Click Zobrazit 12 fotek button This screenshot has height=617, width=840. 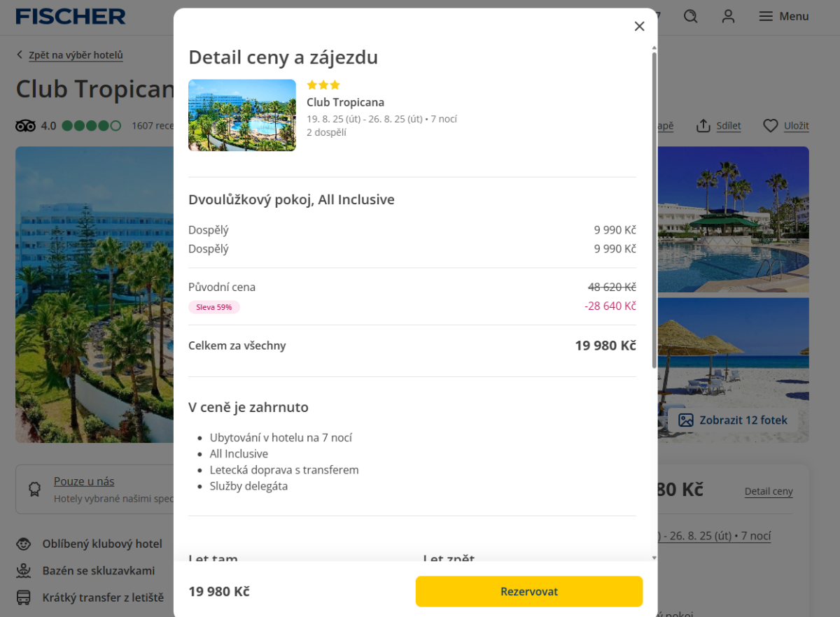733,420
